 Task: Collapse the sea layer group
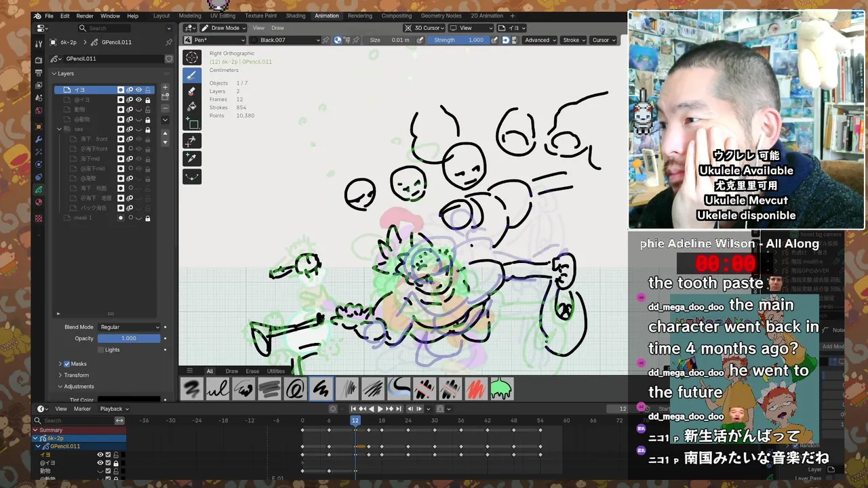click(x=59, y=129)
